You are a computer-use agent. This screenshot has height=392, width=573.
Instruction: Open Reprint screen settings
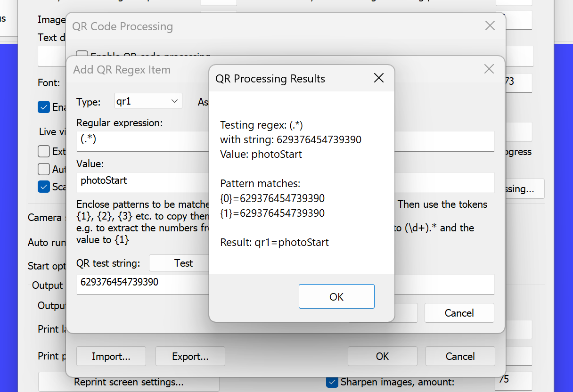click(x=128, y=382)
